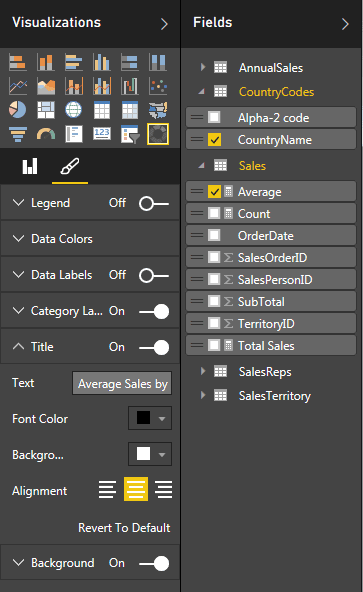Pick the slicer visualization
The width and height of the screenshot is (363, 592).
[130, 134]
